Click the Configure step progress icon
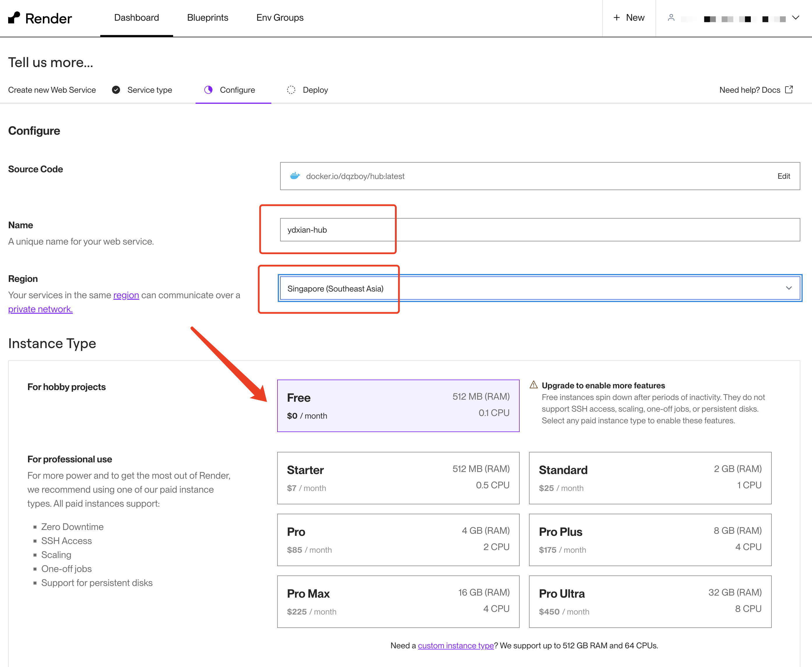Image resolution: width=812 pixels, height=667 pixels. pos(208,90)
